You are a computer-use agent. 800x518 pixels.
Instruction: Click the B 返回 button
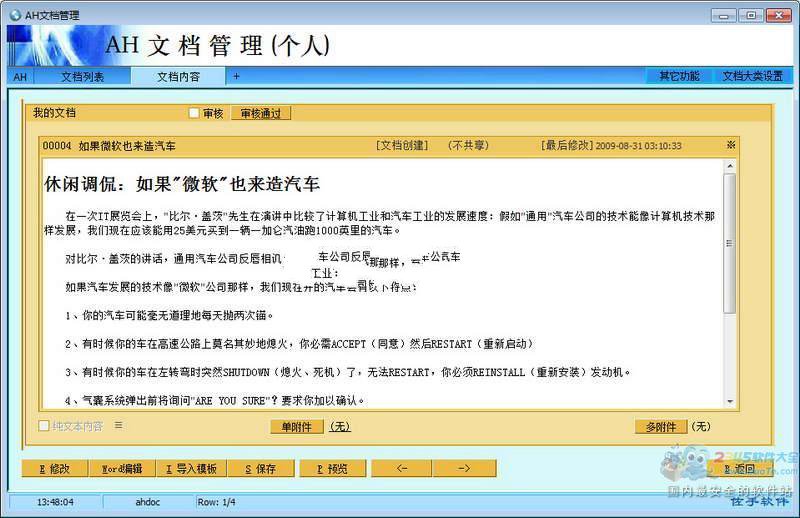pos(740,468)
